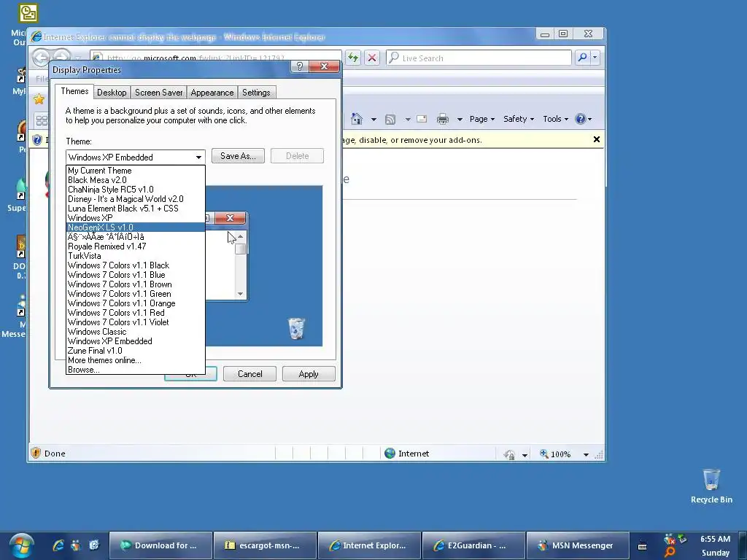747x560 pixels.
Task: Click the red stop icon in Internet Explorer
Action: 372,58
